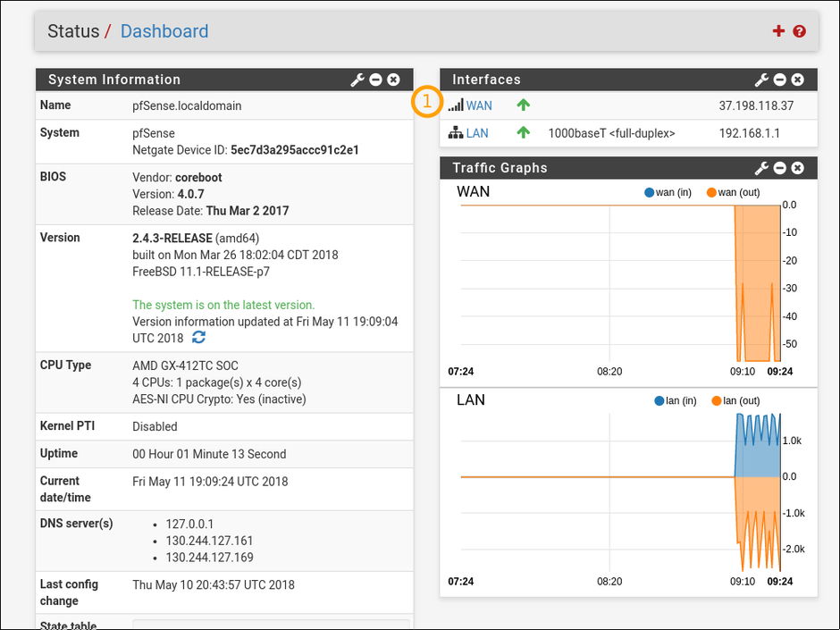This screenshot has height=630, width=840.
Task: Click the LAN network topology icon
Action: 456,132
